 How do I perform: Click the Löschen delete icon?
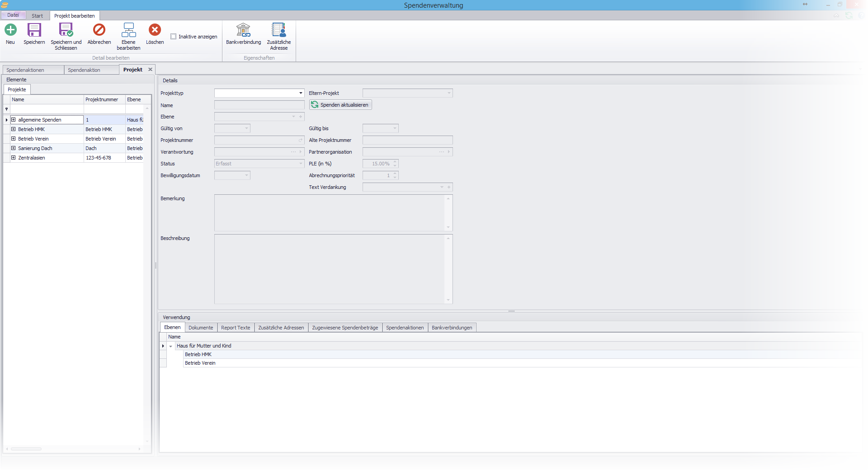coord(155,30)
